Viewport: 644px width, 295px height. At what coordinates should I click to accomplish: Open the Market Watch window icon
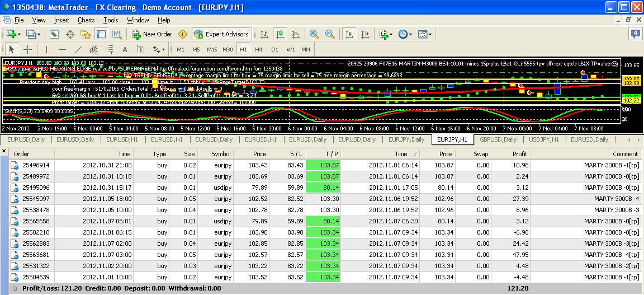click(54, 34)
